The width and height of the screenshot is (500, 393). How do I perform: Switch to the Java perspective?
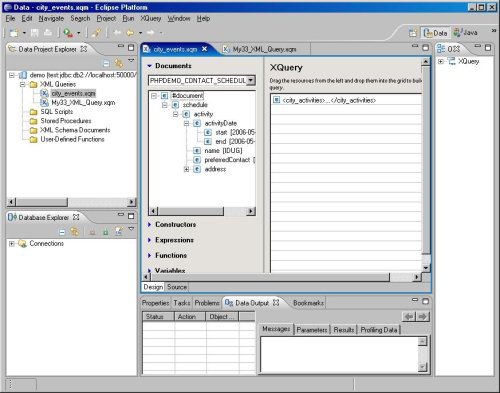point(465,33)
